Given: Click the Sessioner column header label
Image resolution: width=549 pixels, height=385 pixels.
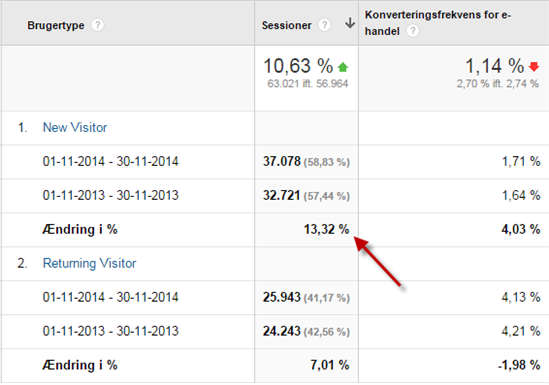Looking at the screenshot, I should coord(286,25).
